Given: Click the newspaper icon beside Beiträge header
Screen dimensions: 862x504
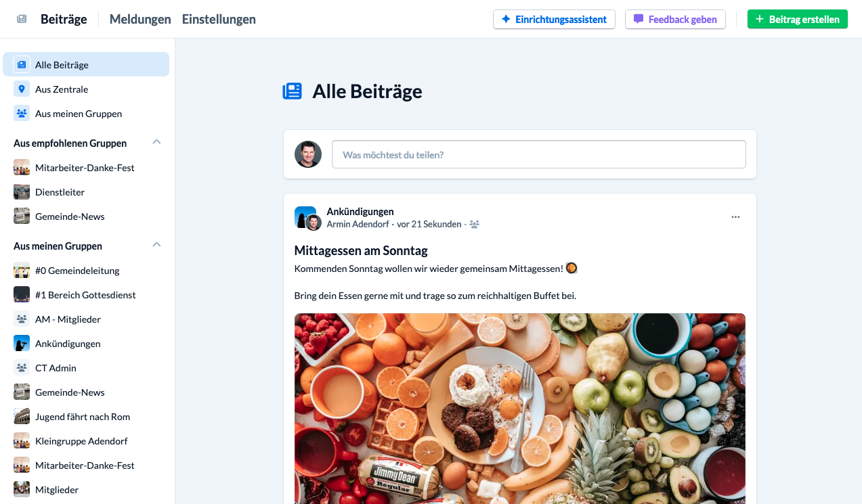Looking at the screenshot, I should [22, 19].
